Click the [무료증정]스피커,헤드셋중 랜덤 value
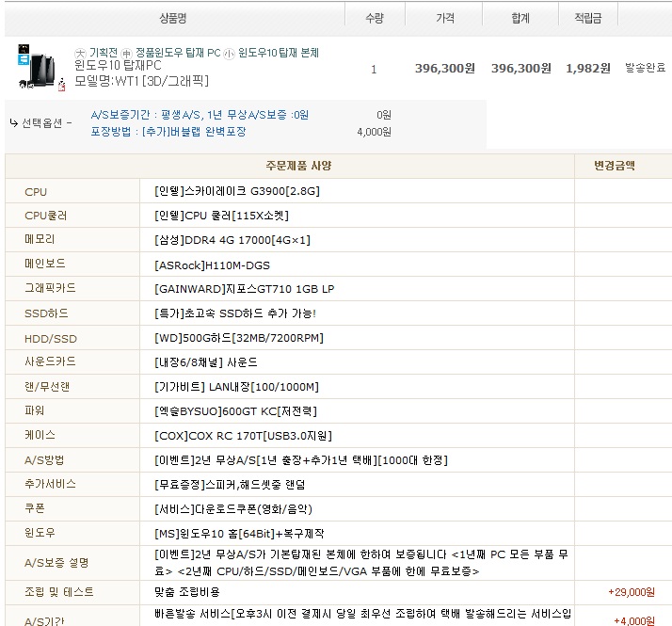Viewport: 672px width, 626px height. click(230, 485)
